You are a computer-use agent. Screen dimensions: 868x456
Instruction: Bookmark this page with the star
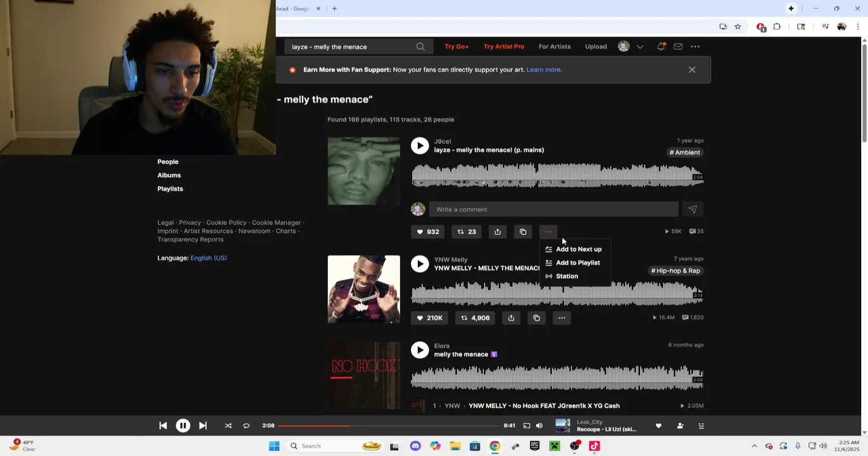(x=738, y=27)
